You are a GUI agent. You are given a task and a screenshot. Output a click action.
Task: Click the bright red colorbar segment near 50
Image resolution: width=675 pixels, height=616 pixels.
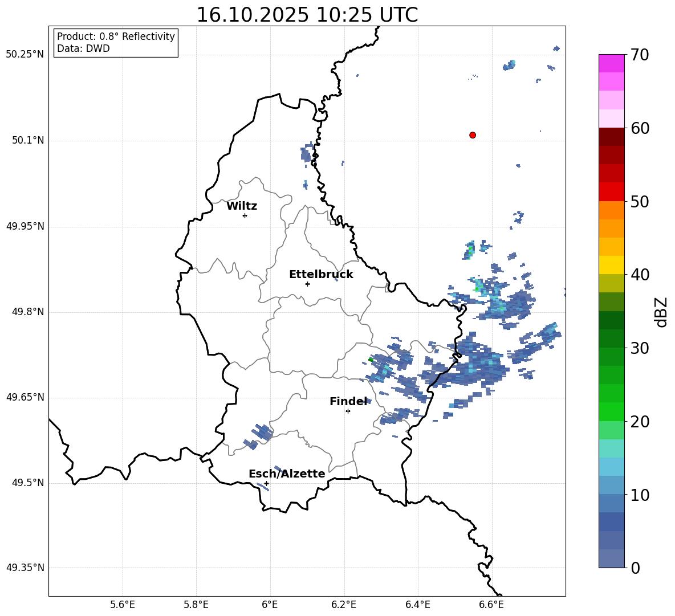tap(611, 192)
